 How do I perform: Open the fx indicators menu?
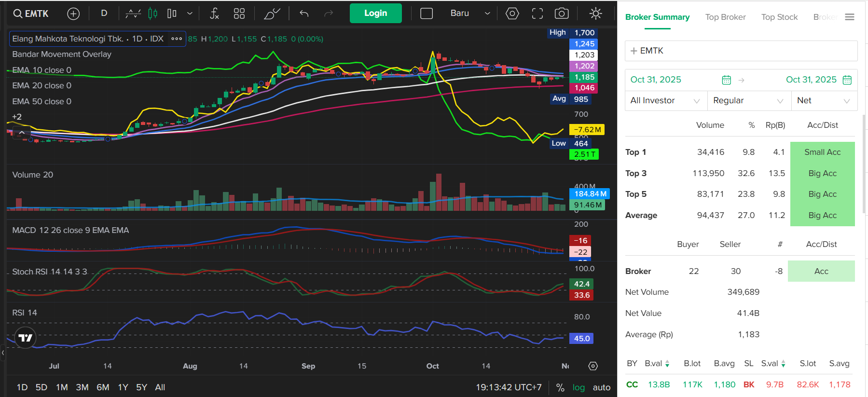pyautogui.click(x=215, y=14)
